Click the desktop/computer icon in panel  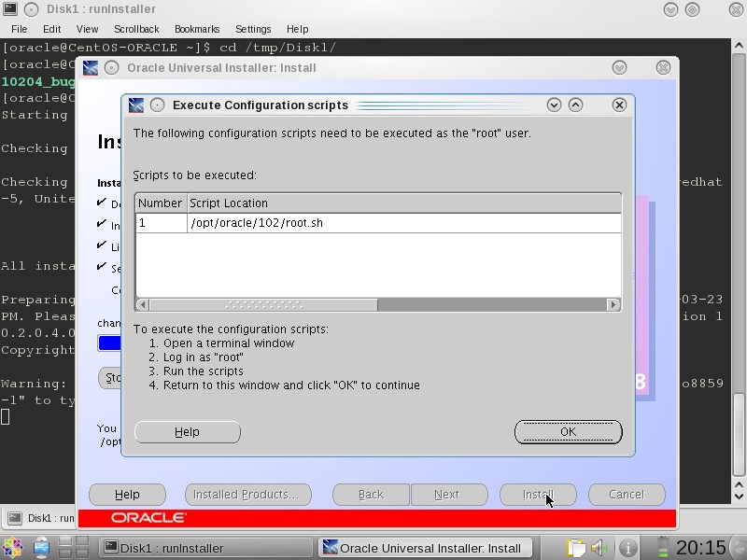pos(41,548)
